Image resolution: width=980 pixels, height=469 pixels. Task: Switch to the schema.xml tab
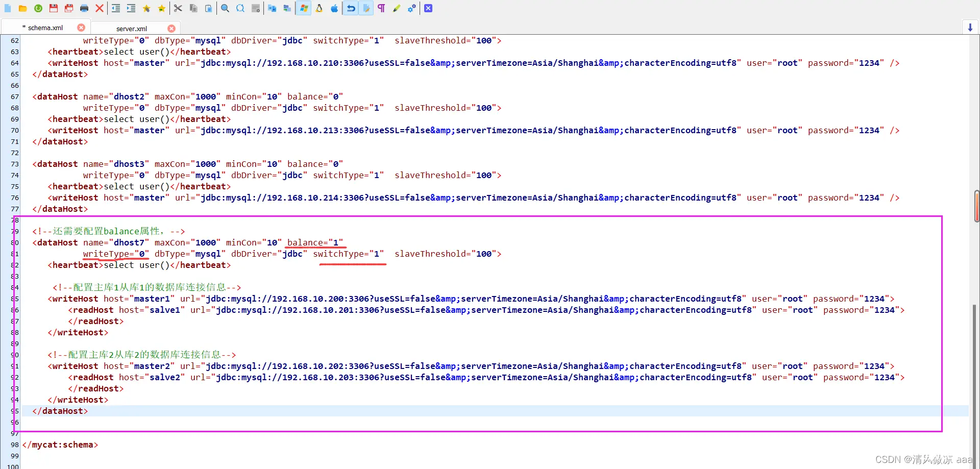pos(45,28)
